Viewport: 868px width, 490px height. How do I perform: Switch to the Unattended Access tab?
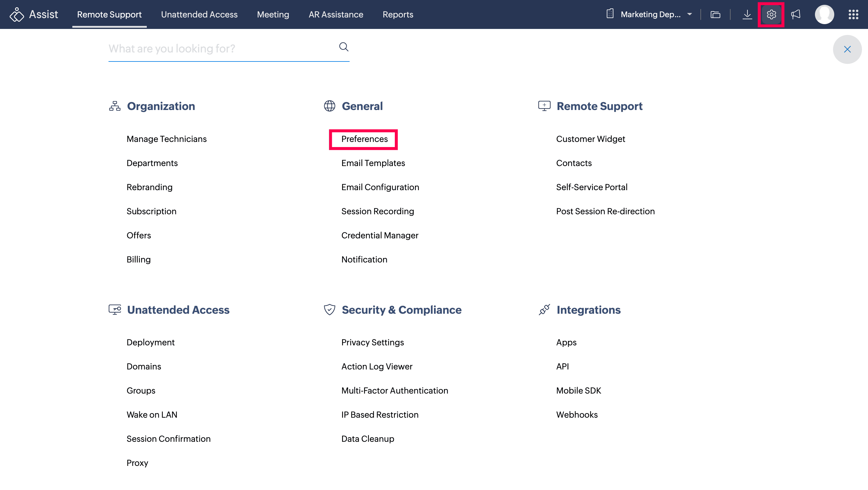[x=199, y=14]
